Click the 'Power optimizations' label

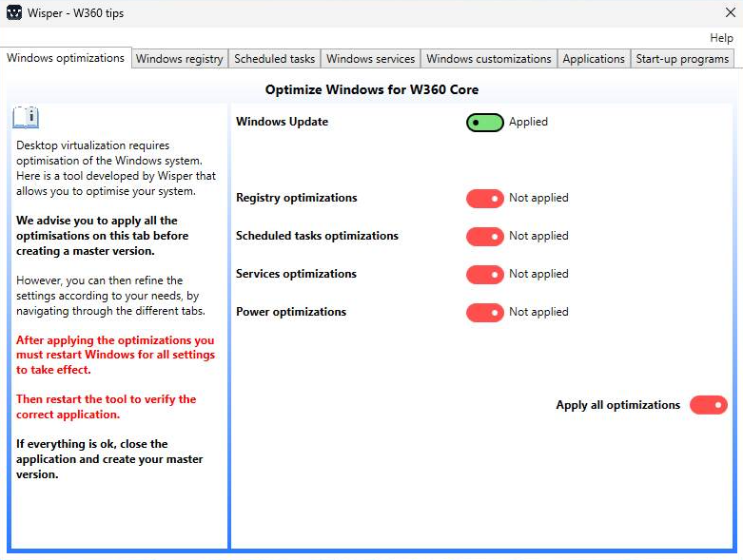[x=291, y=312]
